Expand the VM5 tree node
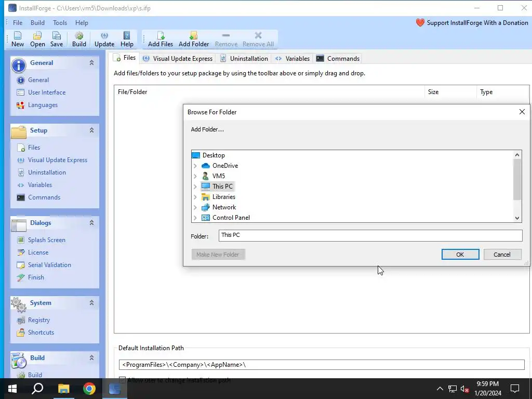The width and height of the screenshot is (532, 399). coord(195,176)
